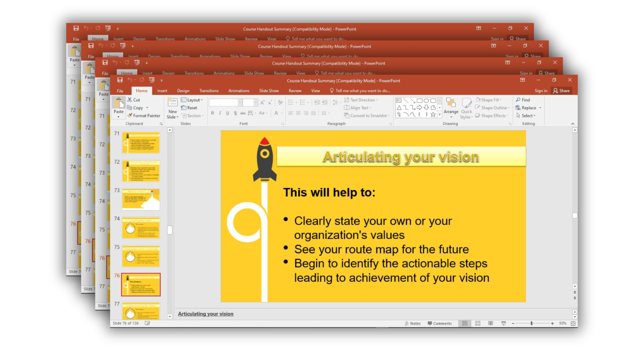Click the Find magnifier icon
The image size is (644, 349).
coord(518,100)
